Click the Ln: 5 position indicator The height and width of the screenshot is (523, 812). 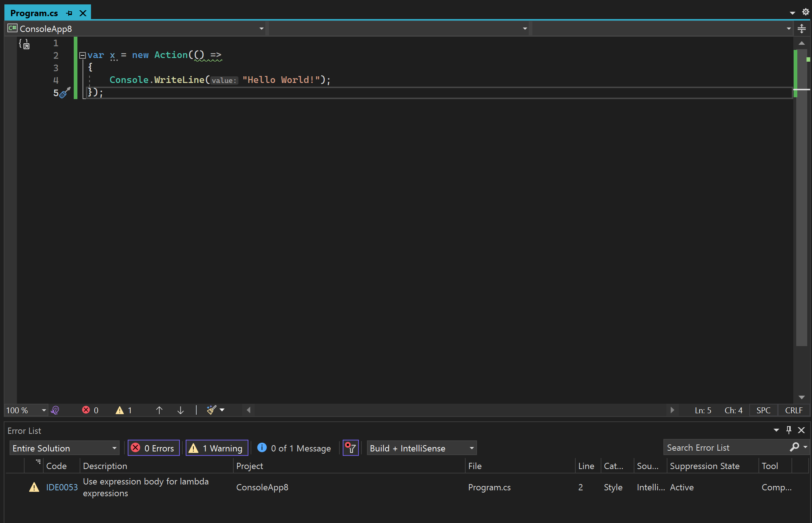703,410
